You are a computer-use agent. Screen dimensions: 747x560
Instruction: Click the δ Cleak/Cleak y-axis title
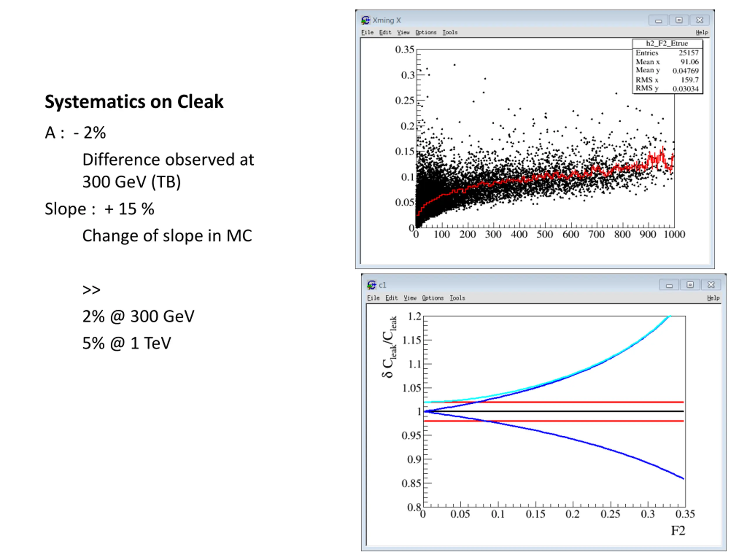389,347
